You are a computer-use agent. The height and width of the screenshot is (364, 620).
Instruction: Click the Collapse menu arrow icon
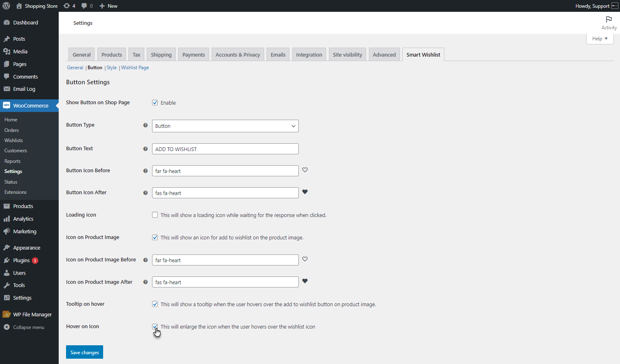coord(7,327)
